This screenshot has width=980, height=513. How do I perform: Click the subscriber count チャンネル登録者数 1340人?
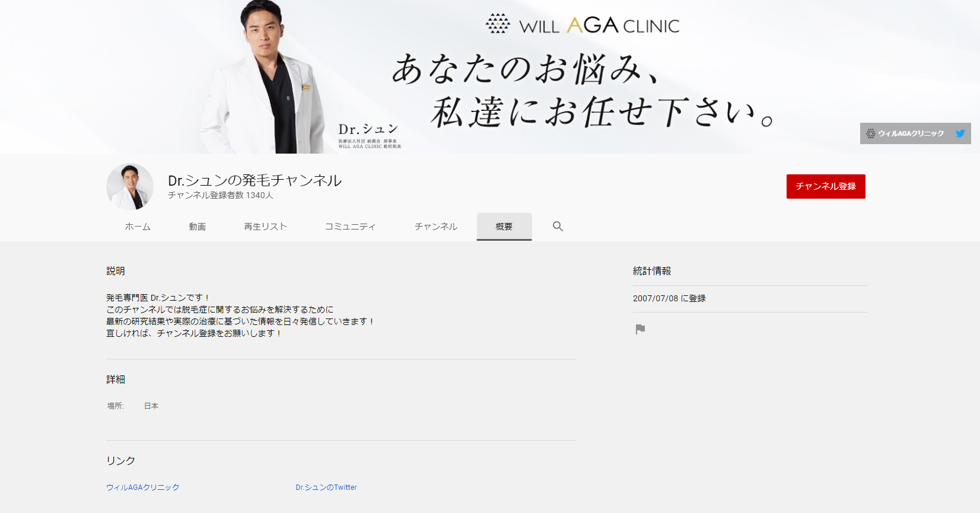(x=221, y=195)
